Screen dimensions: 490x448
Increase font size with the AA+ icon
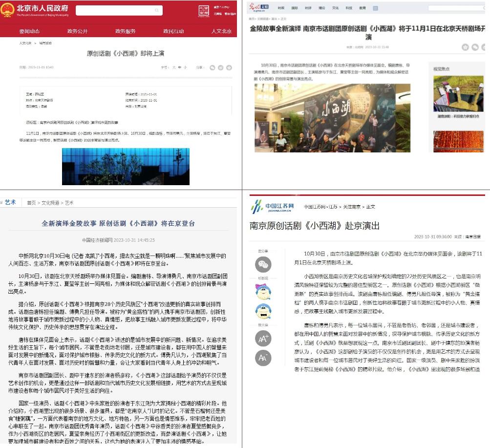coord(263,339)
